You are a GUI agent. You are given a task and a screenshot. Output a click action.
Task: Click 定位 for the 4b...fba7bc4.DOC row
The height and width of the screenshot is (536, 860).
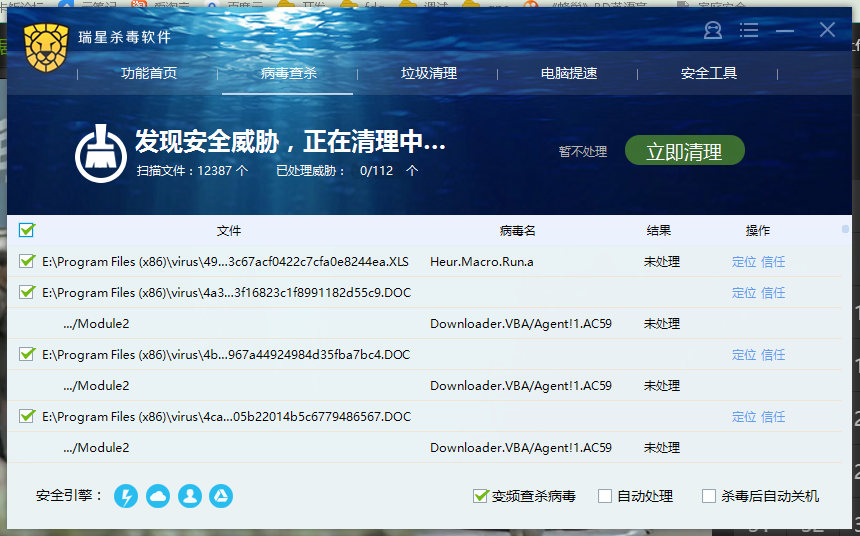click(744, 354)
